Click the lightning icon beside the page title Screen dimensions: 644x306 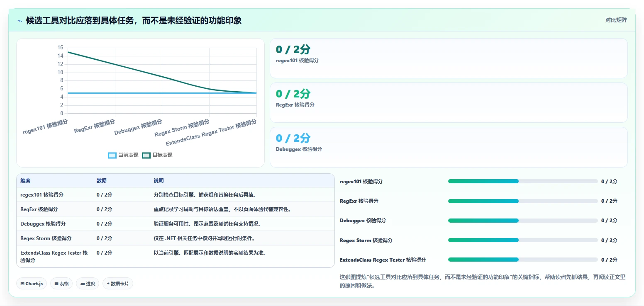pos(20,21)
